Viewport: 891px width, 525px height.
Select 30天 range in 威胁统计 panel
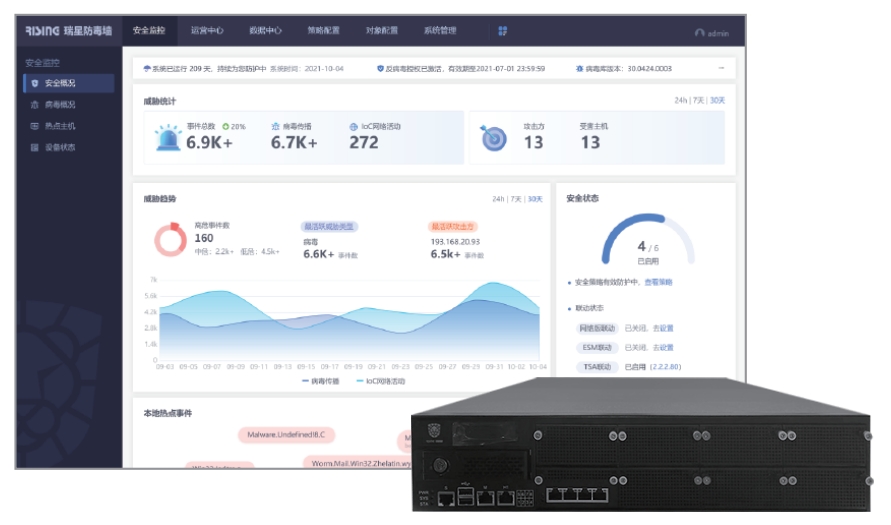[x=718, y=101]
